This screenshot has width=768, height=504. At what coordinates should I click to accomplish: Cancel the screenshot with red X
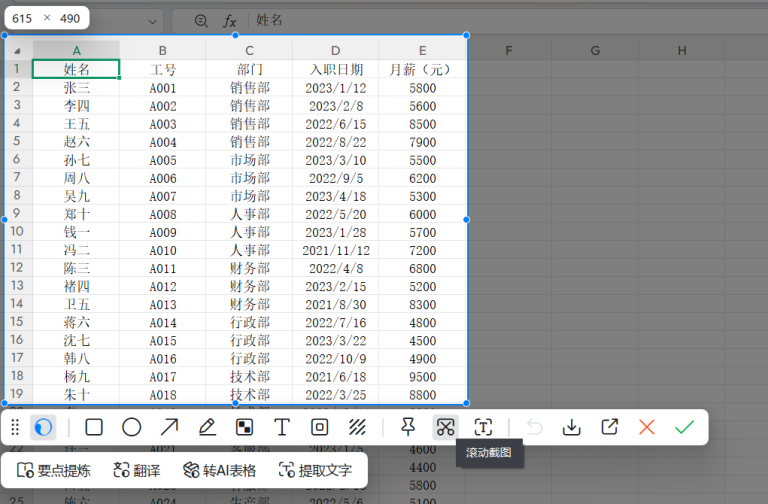coord(647,427)
